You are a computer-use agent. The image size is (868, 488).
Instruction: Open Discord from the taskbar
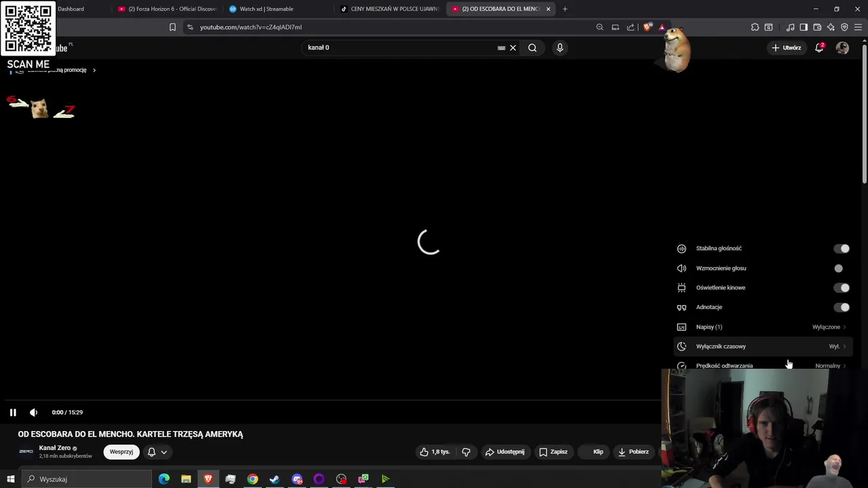click(297, 479)
